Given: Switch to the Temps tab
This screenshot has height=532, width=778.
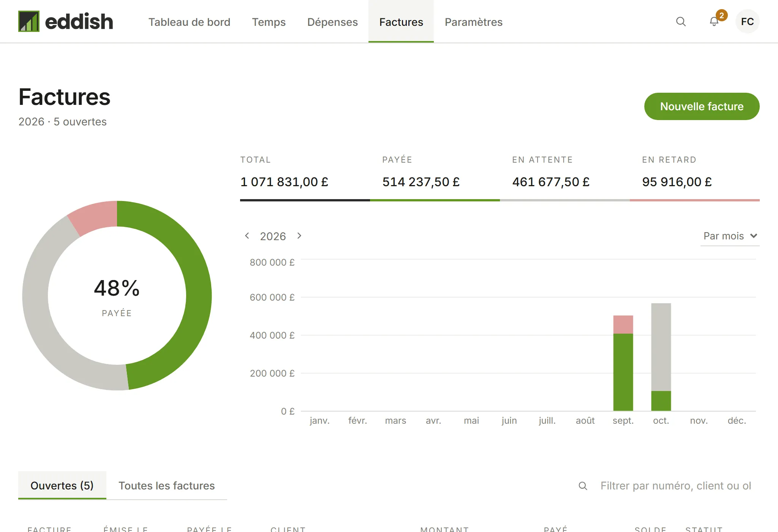Looking at the screenshot, I should point(269,22).
